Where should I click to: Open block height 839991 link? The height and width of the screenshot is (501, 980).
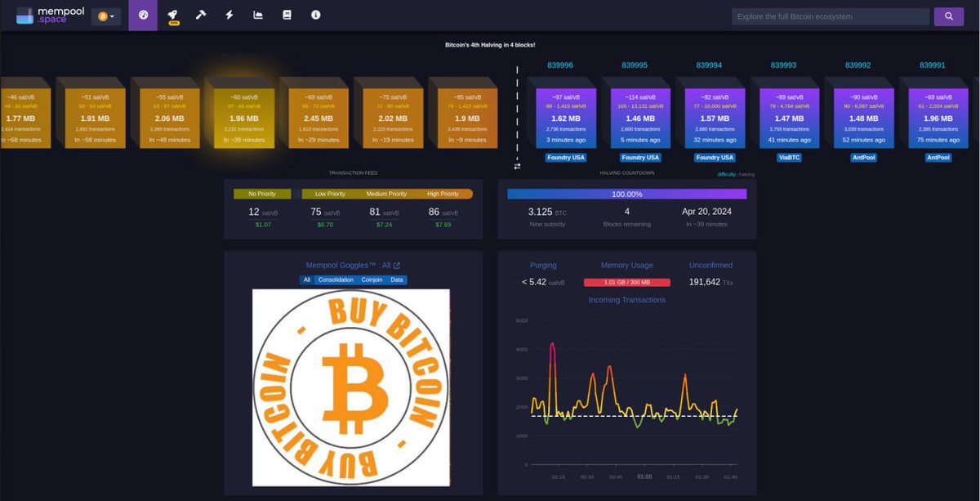(x=933, y=65)
